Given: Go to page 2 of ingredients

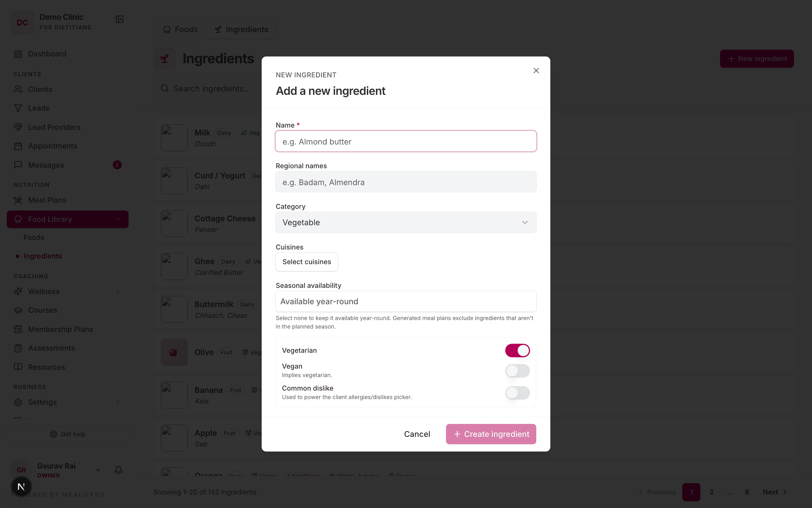Looking at the screenshot, I should (x=712, y=492).
